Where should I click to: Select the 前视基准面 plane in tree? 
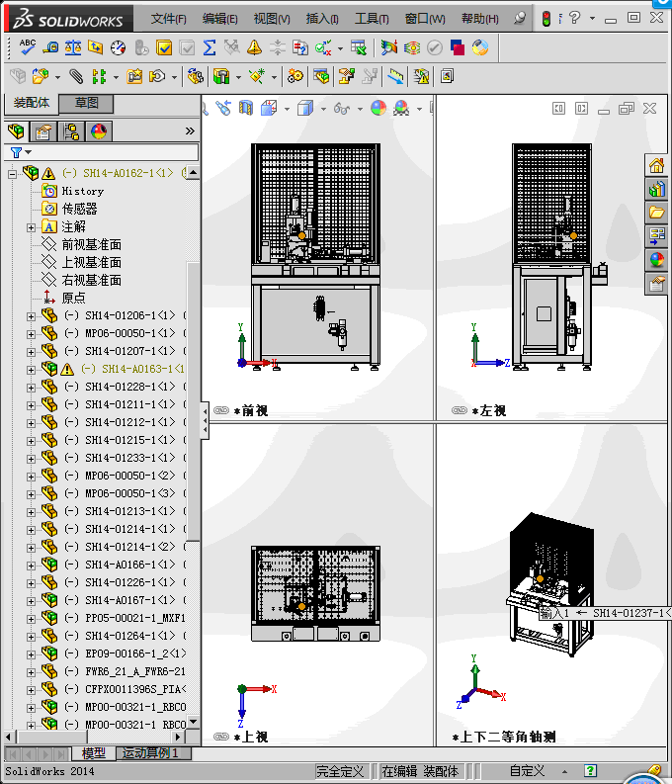click(x=91, y=244)
